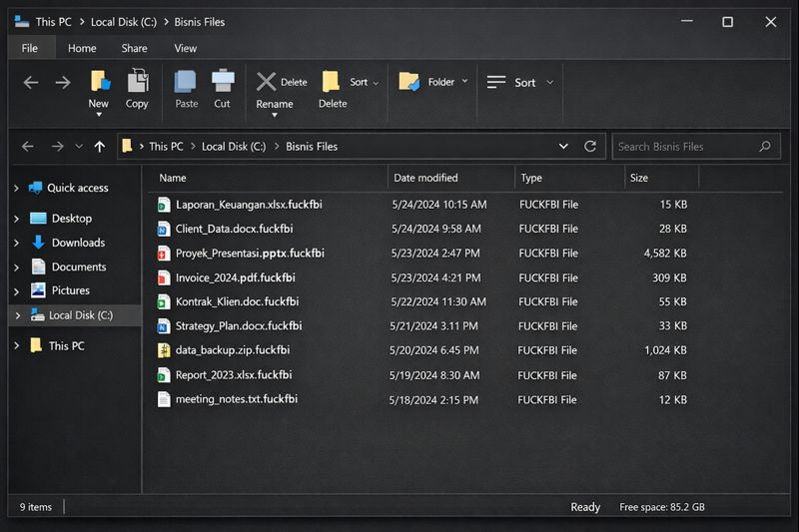Switch to the Share ribbon tab
Viewport: 799px width, 532px height.
coord(134,48)
